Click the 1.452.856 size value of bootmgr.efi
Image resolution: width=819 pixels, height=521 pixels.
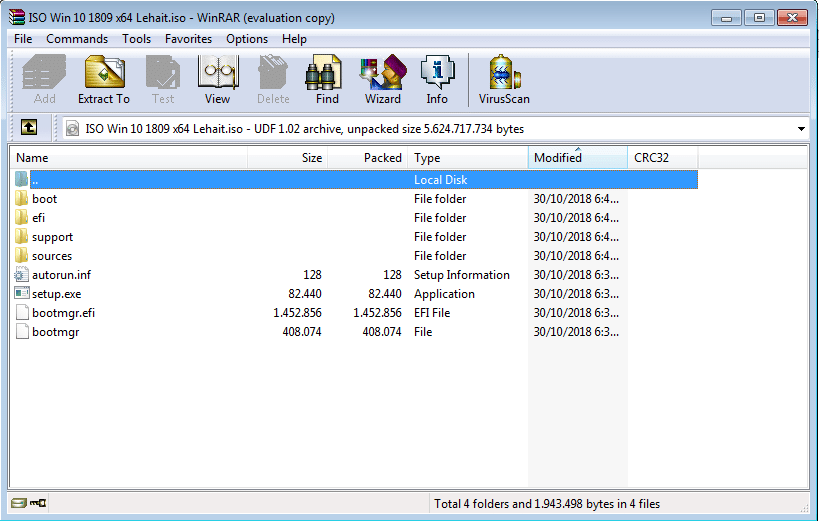[297, 312]
